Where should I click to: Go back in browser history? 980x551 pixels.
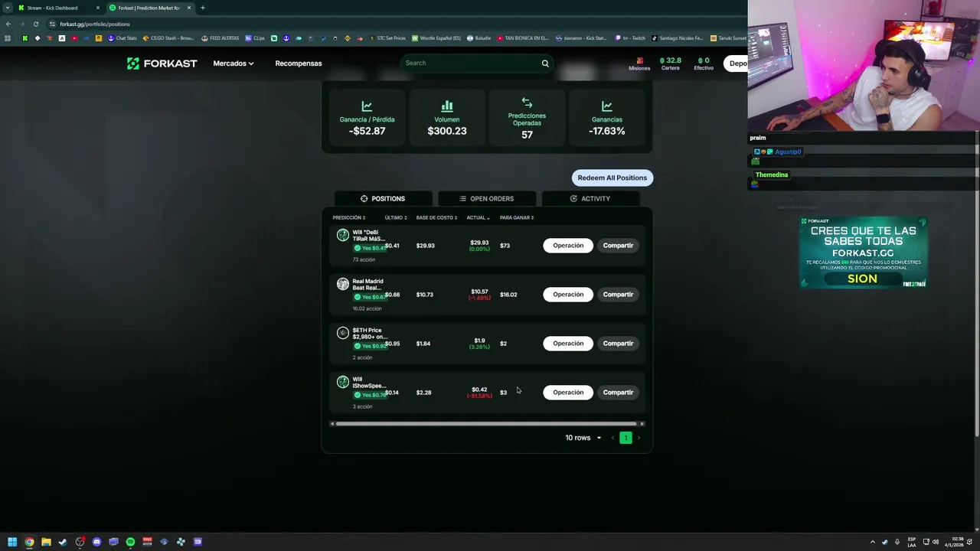pyautogui.click(x=8, y=24)
